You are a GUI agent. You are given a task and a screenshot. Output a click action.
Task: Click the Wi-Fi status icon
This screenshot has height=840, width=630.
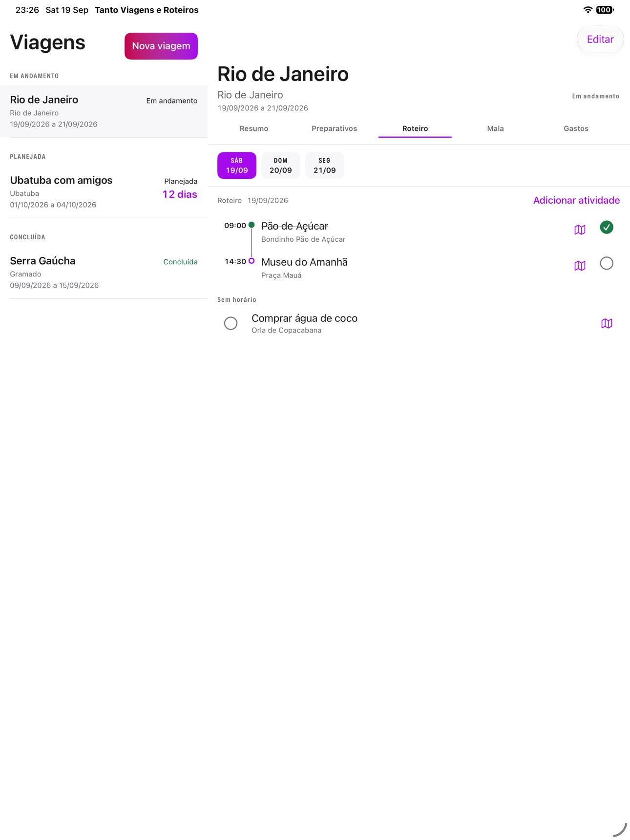[588, 10]
